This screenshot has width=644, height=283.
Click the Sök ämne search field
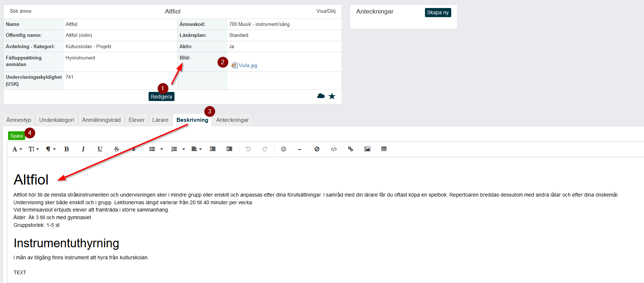(x=21, y=11)
